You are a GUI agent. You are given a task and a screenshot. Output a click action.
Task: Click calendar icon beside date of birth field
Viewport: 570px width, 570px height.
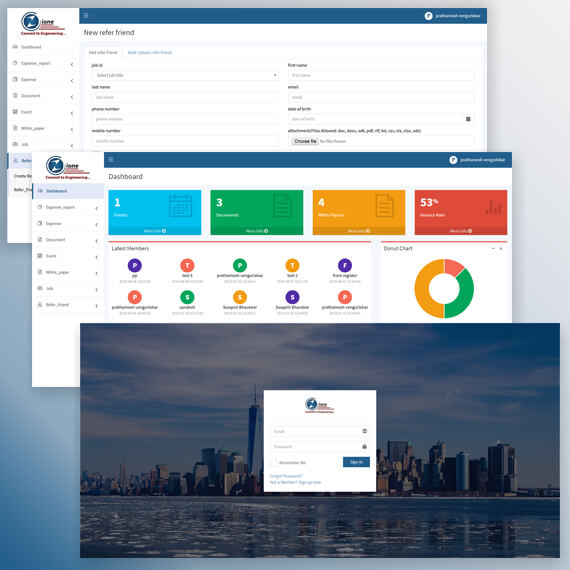tap(468, 119)
